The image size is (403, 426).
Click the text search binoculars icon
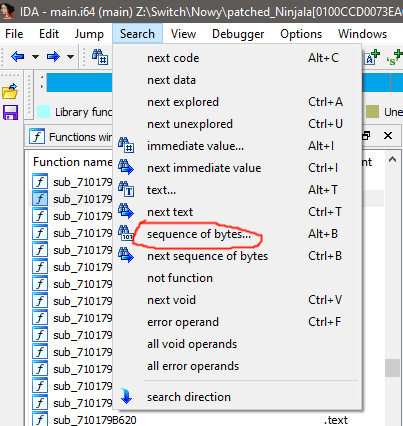click(126, 190)
